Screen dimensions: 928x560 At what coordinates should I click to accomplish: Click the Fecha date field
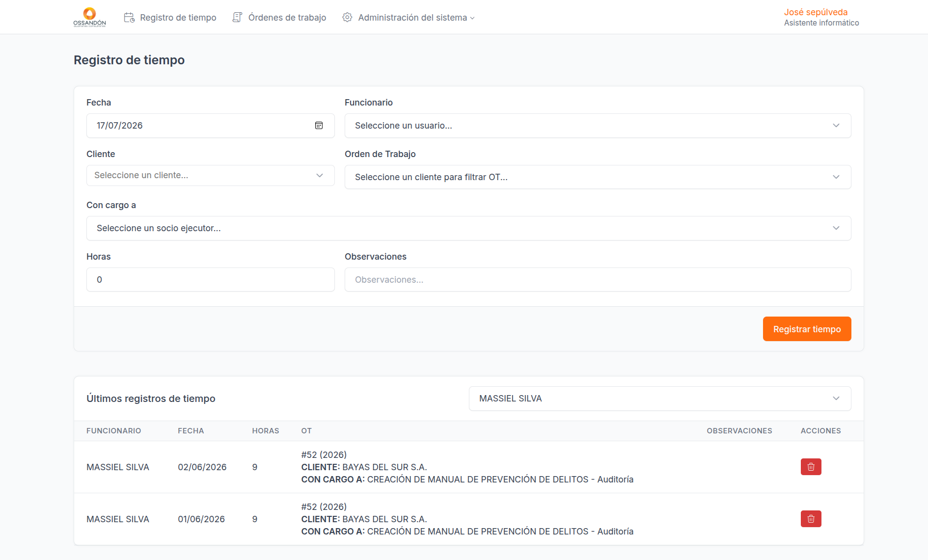[x=210, y=126]
